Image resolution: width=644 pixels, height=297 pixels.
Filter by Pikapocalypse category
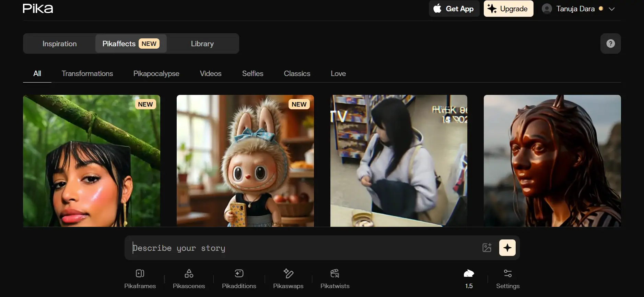(156, 74)
